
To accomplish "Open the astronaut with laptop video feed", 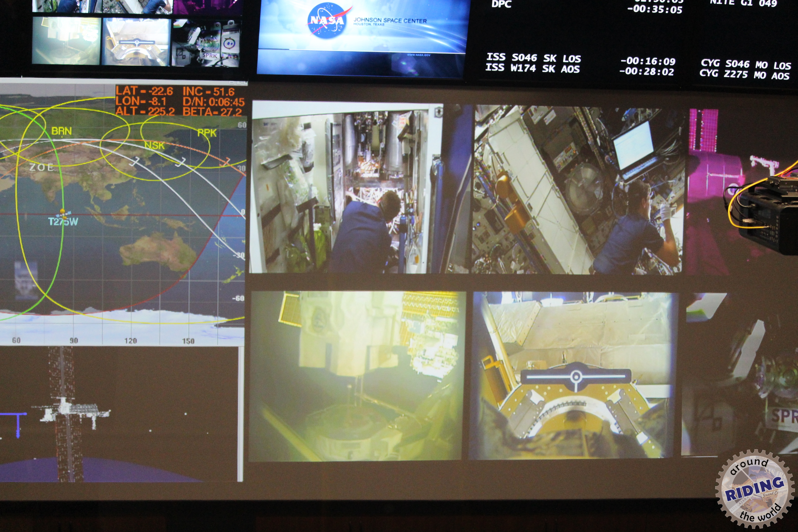I will pos(578,190).
